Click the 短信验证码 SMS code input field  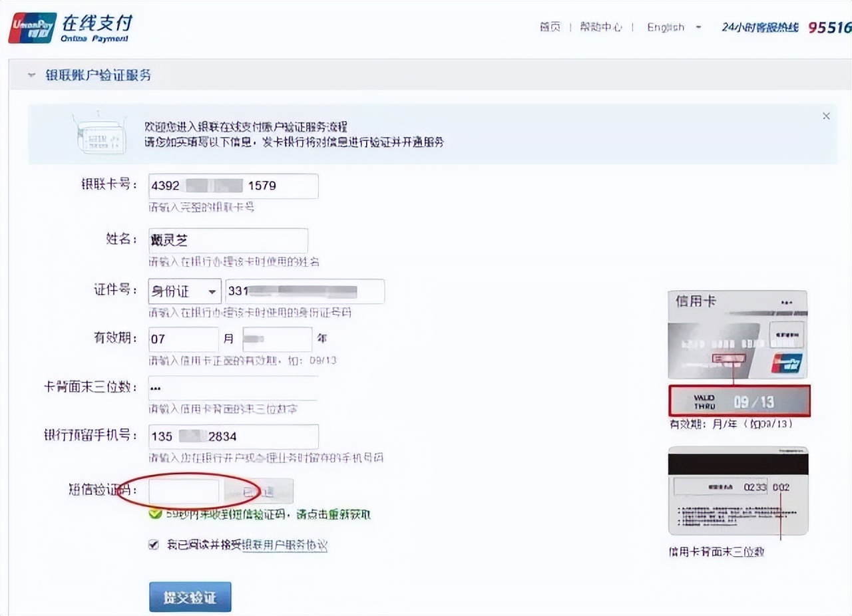click(184, 491)
